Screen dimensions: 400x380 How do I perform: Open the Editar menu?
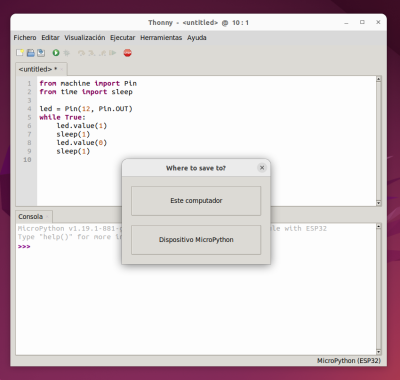point(50,38)
